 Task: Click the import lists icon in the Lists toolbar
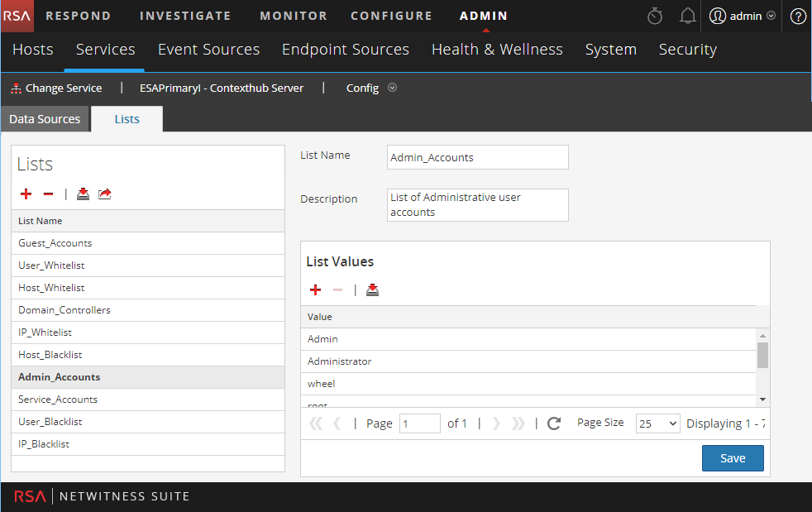[83, 194]
